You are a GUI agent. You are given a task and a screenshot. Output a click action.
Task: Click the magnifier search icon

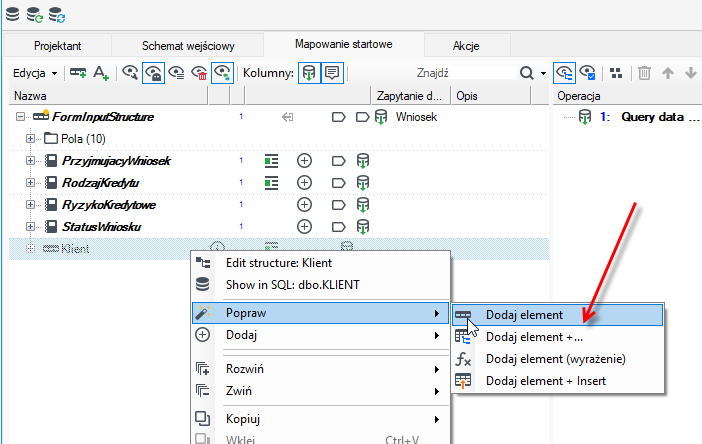pos(527,73)
